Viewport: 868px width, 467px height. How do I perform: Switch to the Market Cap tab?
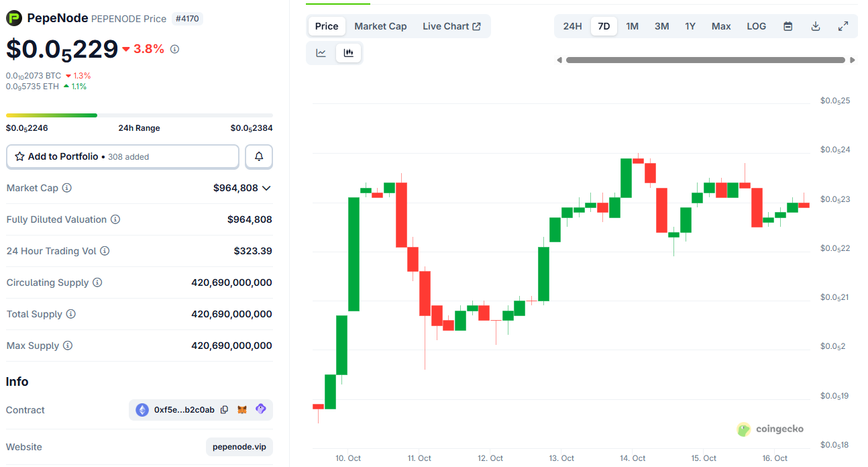point(380,25)
